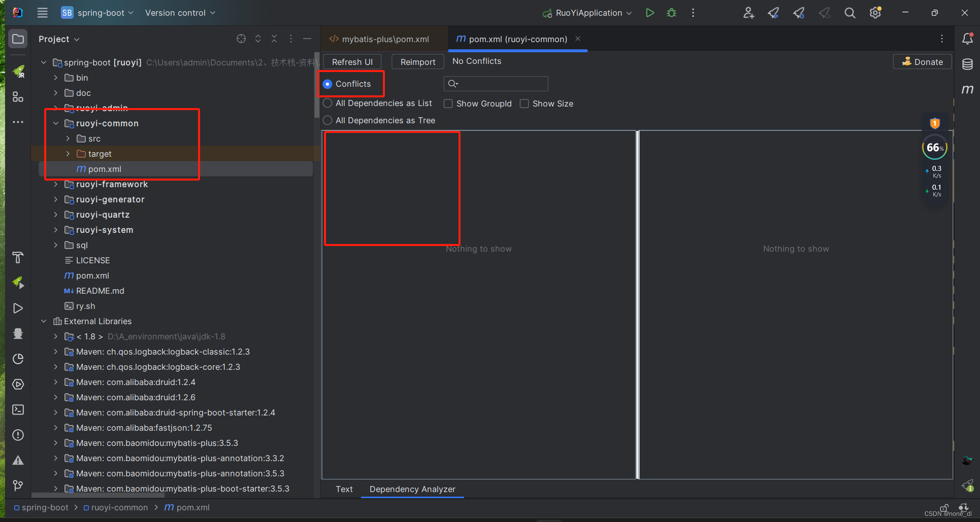
Task: Show the Git branches tool window
Action: click(18, 485)
